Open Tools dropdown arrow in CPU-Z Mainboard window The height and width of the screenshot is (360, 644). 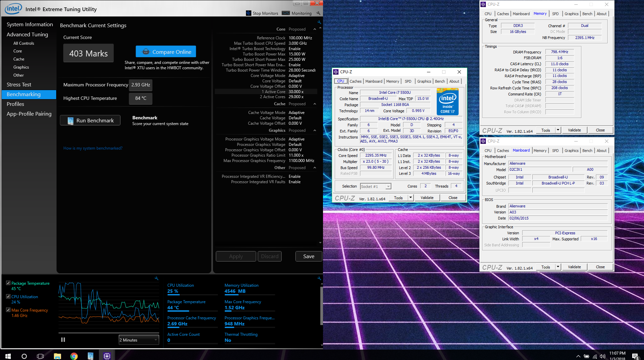pyautogui.click(x=558, y=267)
